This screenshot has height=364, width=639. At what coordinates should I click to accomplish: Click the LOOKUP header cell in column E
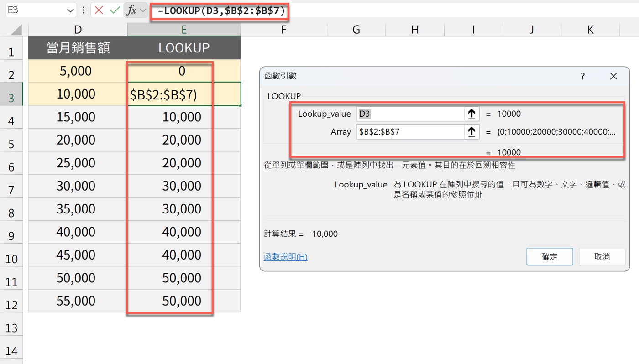(x=184, y=48)
